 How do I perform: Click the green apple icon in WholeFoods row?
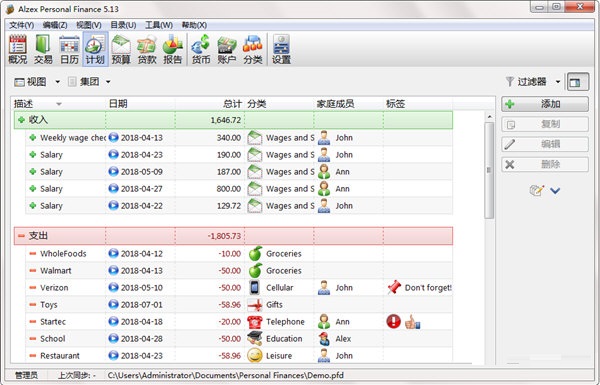255,253
